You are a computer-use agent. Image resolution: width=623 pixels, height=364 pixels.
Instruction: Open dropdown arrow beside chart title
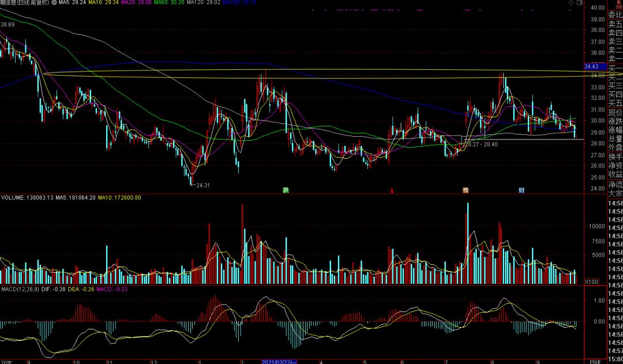coord(54,3)
